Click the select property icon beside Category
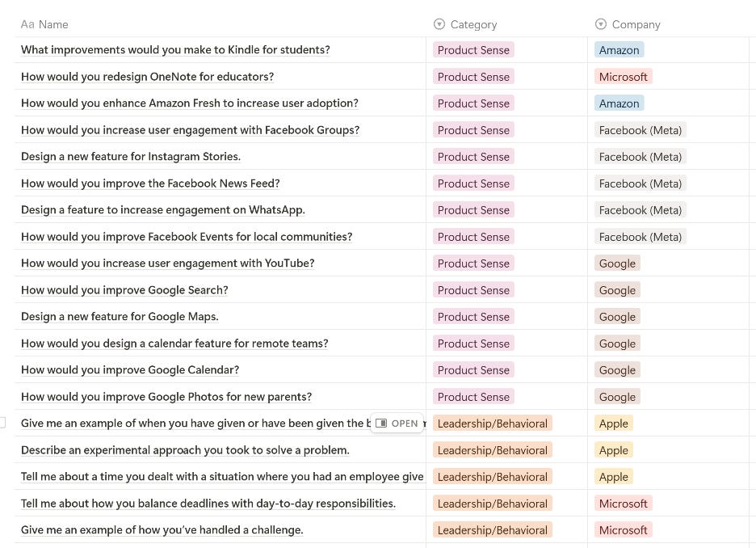This screenshot has width=756, height=548. tap(439, 24)
